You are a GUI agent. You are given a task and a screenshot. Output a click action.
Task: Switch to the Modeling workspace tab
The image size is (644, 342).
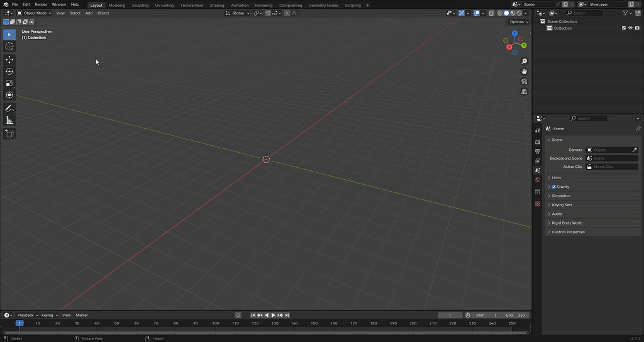tap(117, 5)
